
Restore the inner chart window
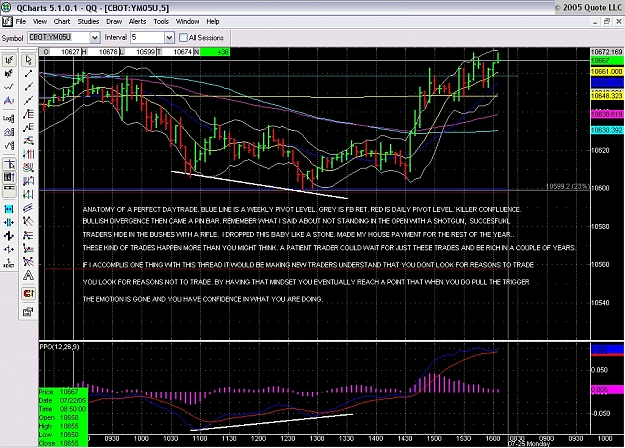click(x=607, y=22)
